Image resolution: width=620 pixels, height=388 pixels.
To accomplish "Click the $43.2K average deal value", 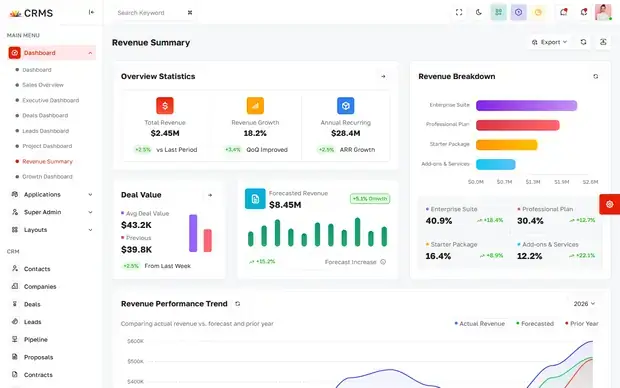I will click(x=136, y=225).
